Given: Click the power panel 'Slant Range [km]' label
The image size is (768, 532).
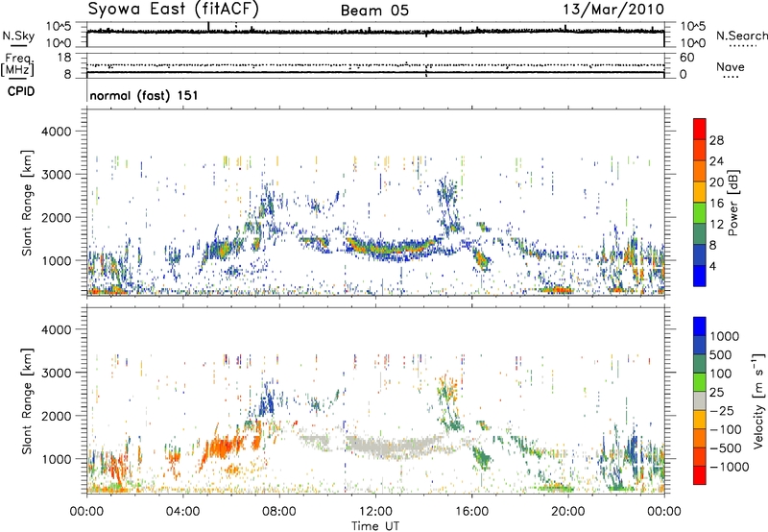Looking at the screenshot, I should (27, 203).
